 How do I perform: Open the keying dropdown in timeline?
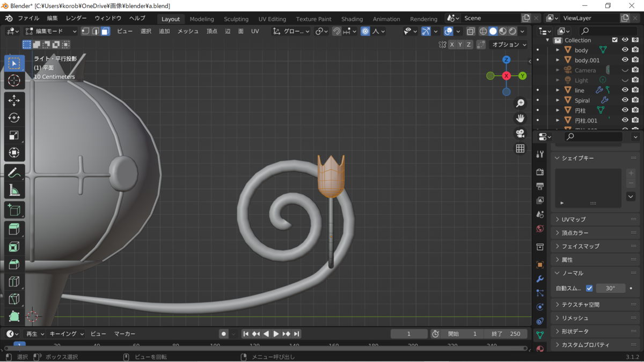point(67,334)
